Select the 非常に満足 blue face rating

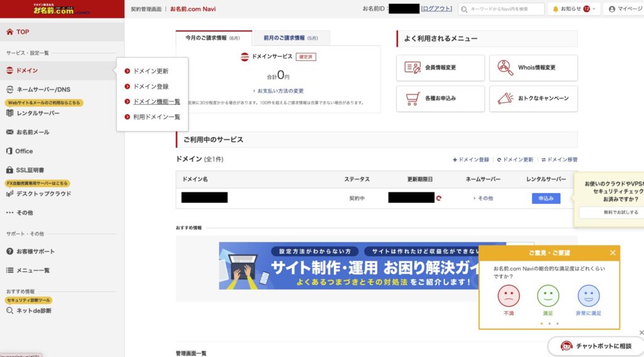pos(589,296)
